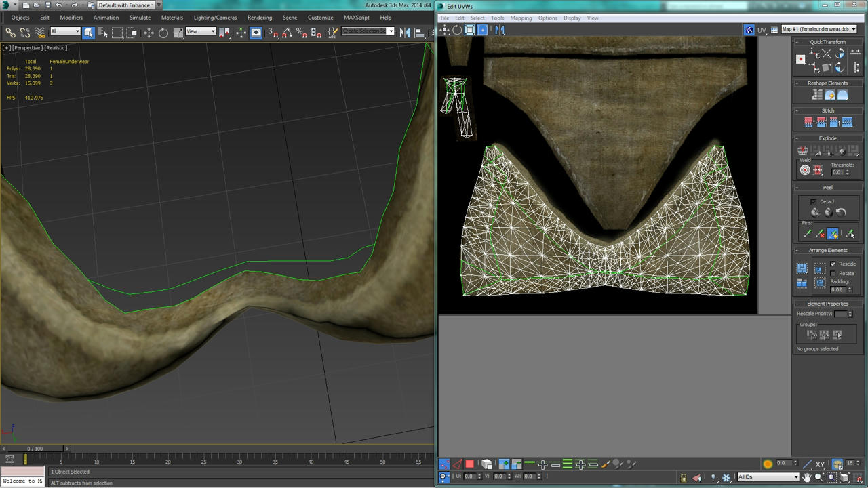Click the Relax Until Flat icon in Reshape Elements
Image resolution: width=868 pixels, height=488 pixels.
(830, 96)
